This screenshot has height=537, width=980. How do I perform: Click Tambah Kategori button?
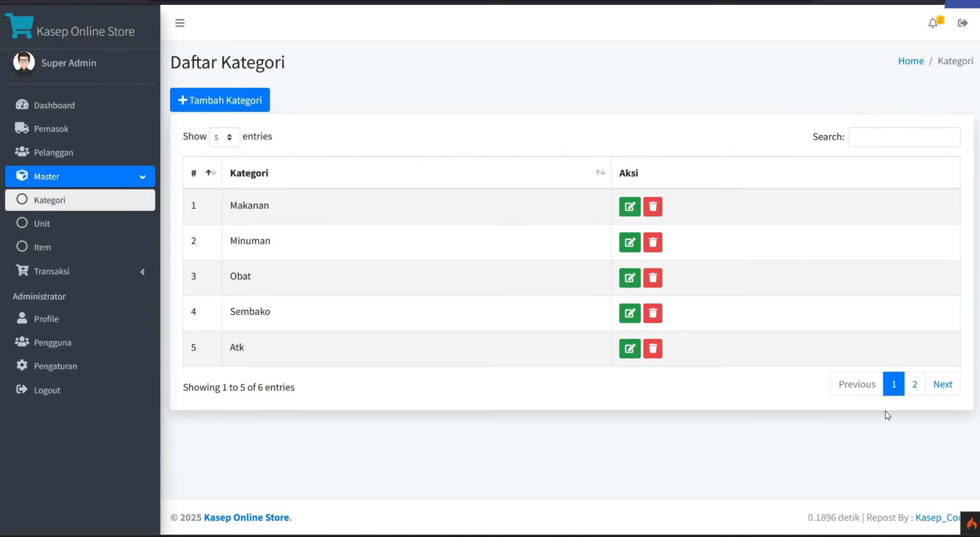point(220,100)
